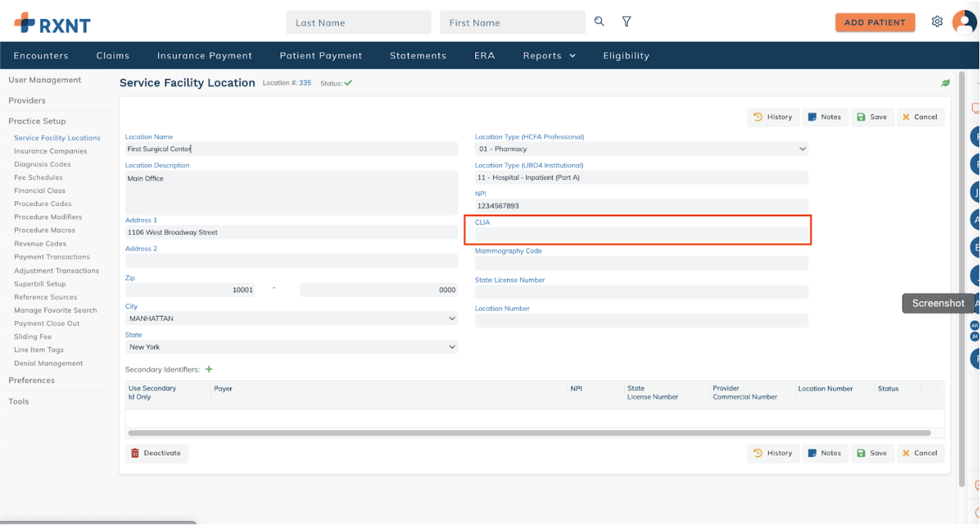This screenshot has height=525, width=980.
Task: Go to Diagnosis Codes in the sidebar
Action: pos(42,164)
